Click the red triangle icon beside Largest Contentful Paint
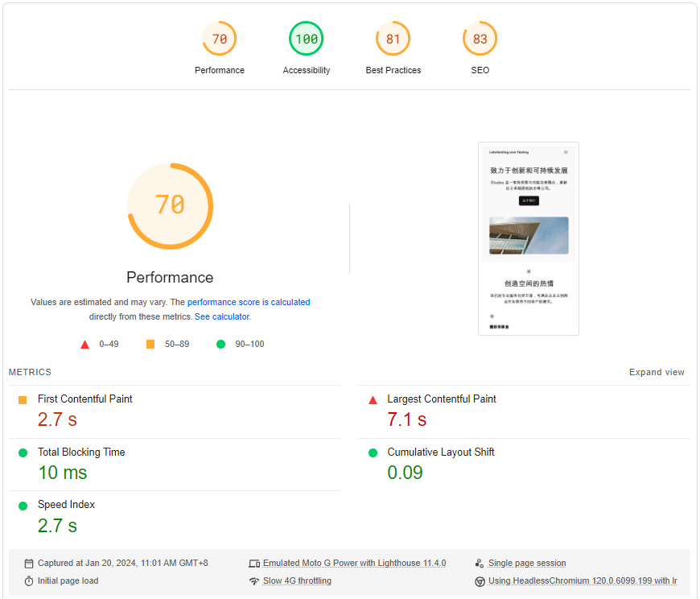The image size is (700, 599). coord(373,400)
